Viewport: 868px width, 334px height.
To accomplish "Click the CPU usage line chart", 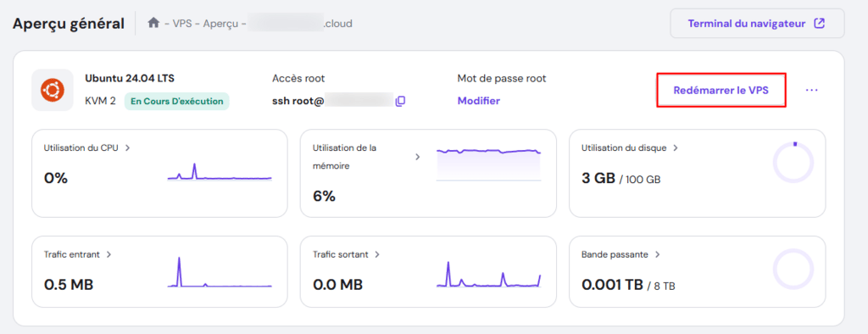I will [x=220, y=172].
